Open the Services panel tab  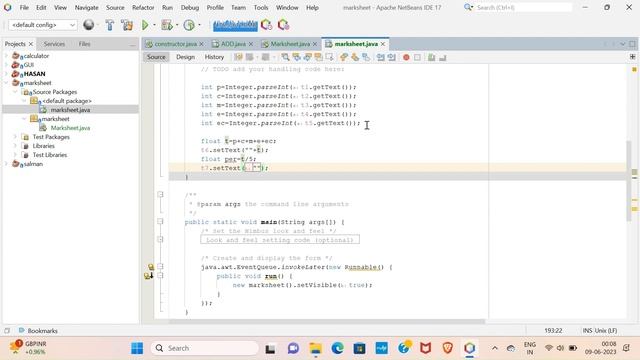[54, 44]
